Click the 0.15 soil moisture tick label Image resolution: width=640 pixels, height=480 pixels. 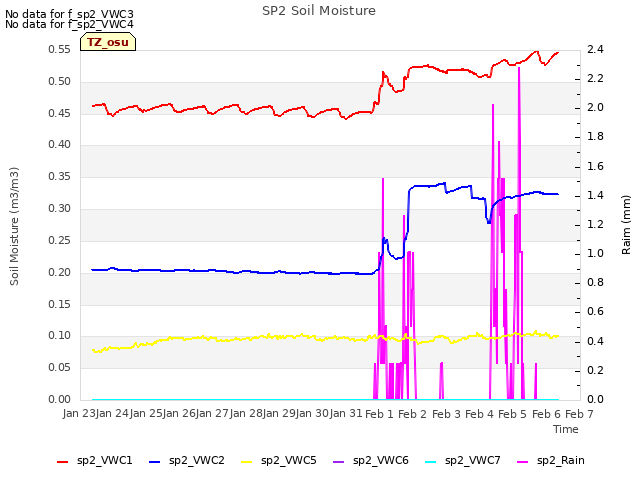[x=60, y=304]
